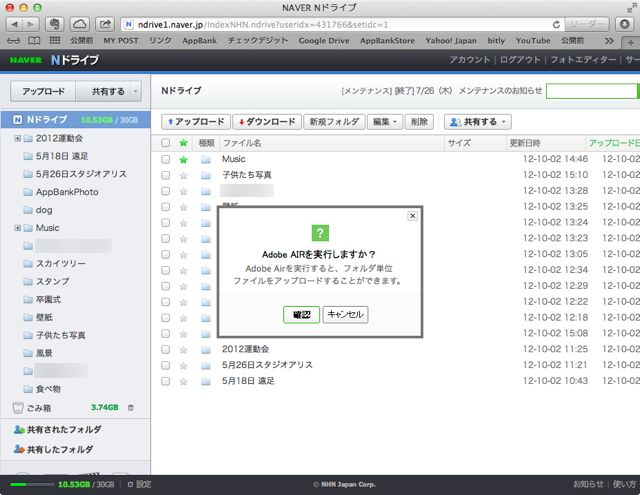Sort by 更新日時 column header
Viewport: 640px width, 495px height.
pyautogui.click(x=525, y=143)
